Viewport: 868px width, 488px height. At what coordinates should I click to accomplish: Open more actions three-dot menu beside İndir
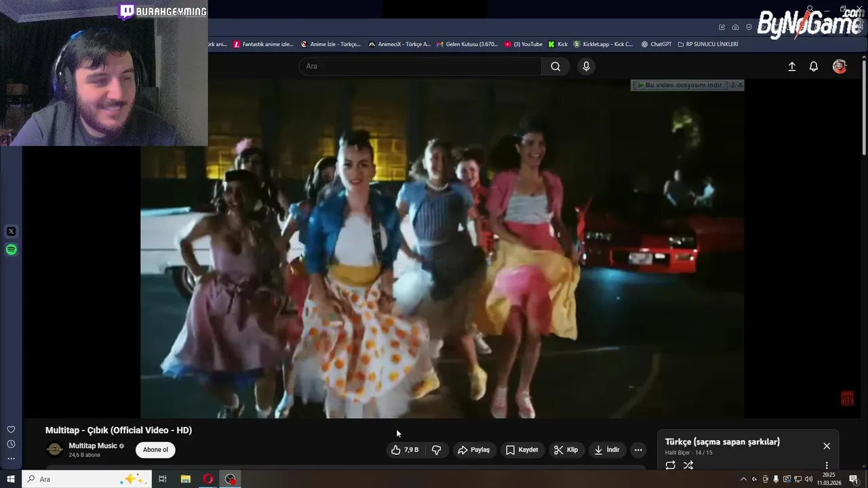[638, 450]
